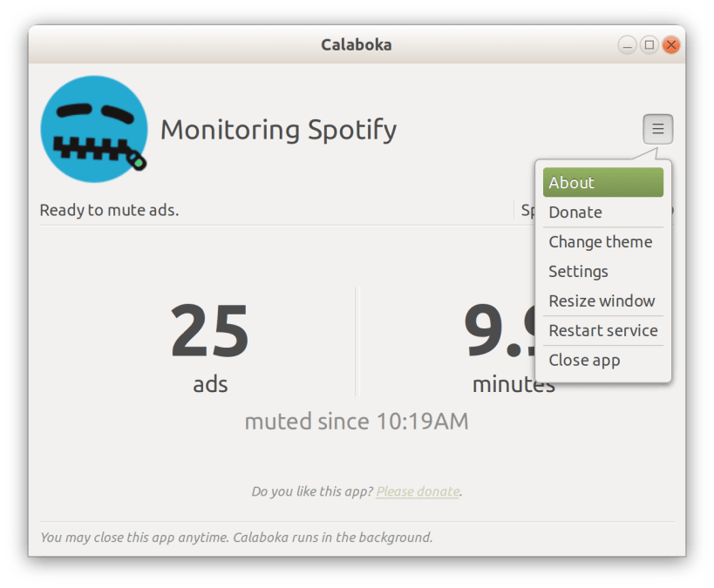Minimize the Calaboka window

pyautogui.click(x=627, y=45)
